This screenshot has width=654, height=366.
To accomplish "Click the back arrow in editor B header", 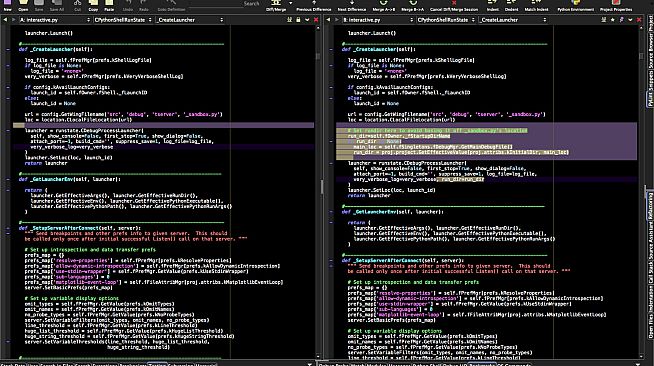I will click(328, 20).
